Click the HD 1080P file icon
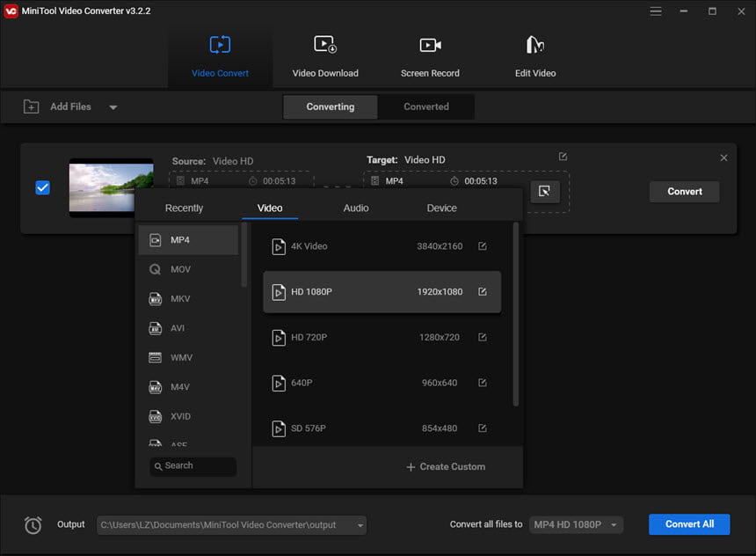 [x=278, y=292]
